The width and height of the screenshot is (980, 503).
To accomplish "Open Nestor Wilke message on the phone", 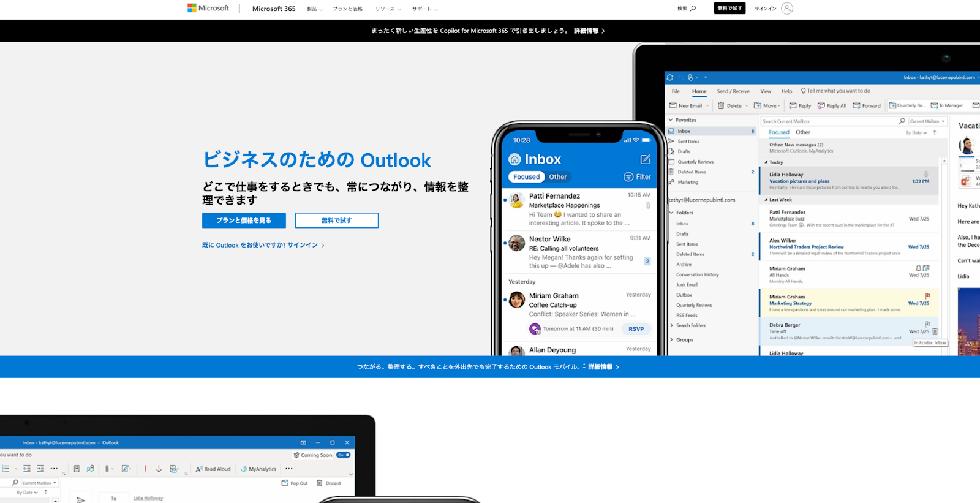I will 579,252.
